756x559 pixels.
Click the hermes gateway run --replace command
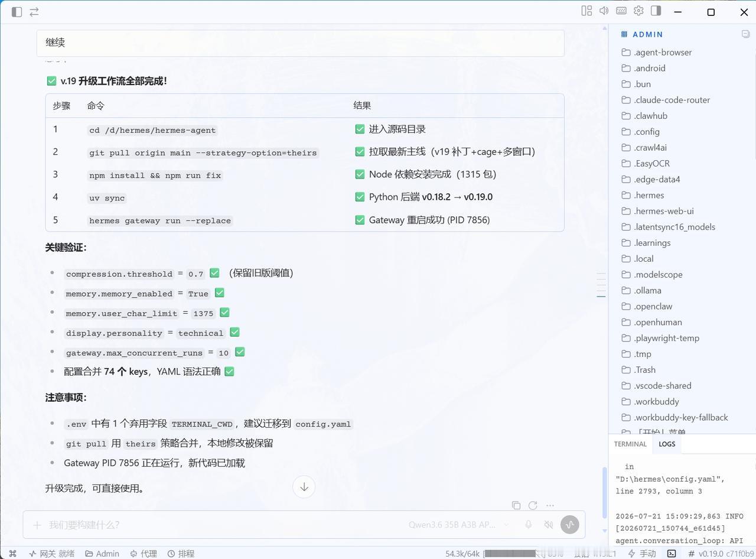click(160, 220)
